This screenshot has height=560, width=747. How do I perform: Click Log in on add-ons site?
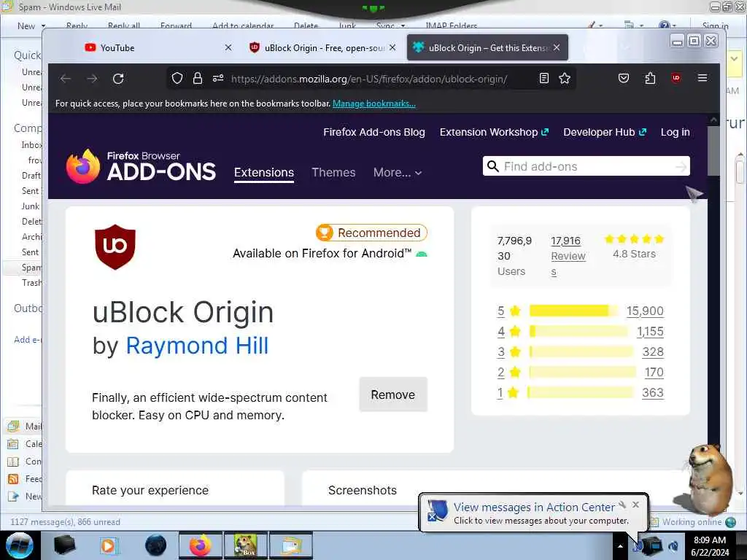675,133
